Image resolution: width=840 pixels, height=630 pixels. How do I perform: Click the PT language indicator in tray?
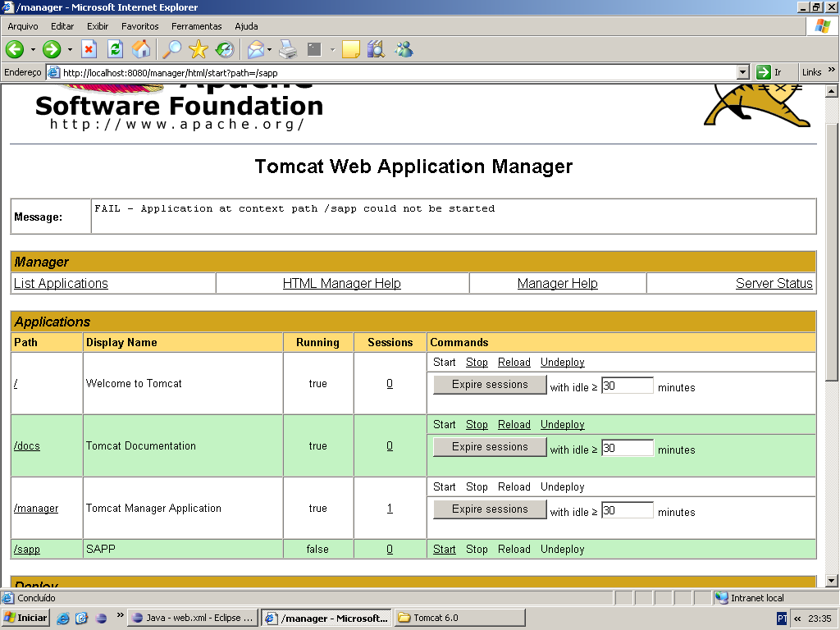pos(782,619)
